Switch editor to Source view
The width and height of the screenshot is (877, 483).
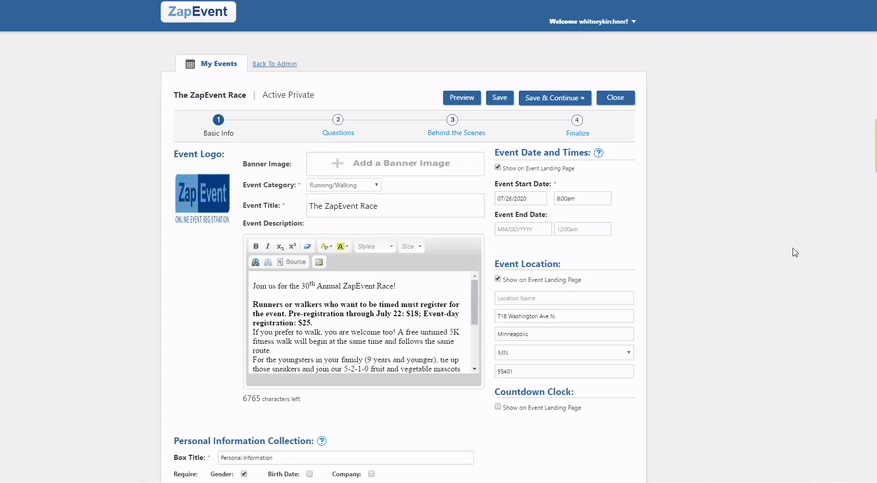pos(291,262)
